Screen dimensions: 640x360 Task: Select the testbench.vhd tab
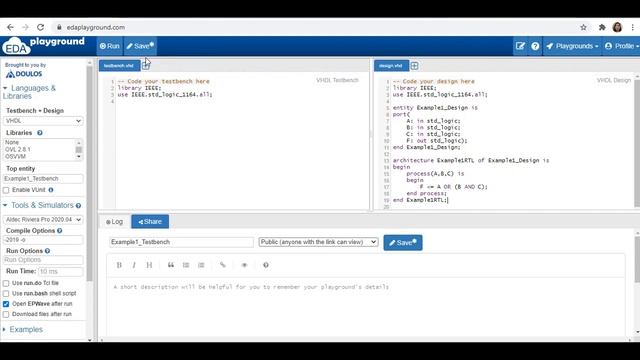119,66
